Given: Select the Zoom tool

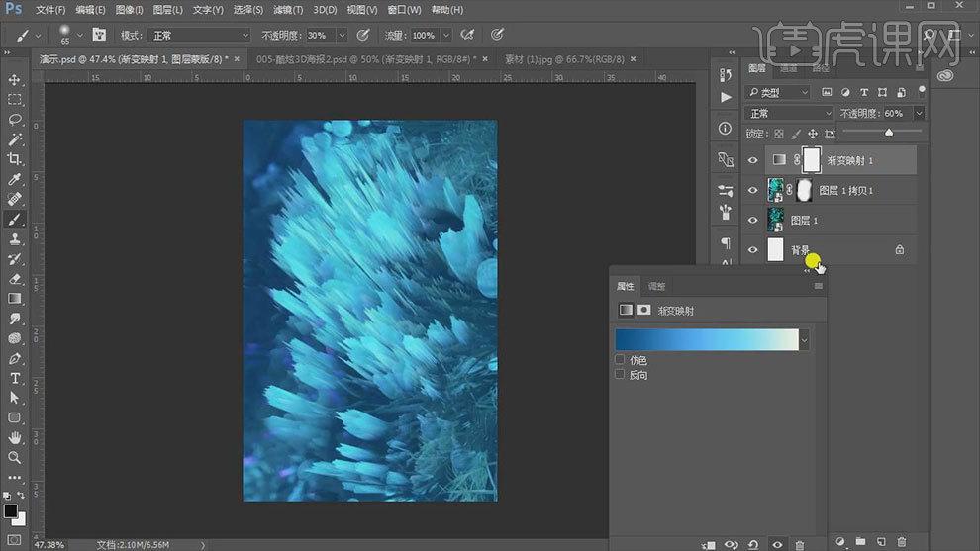Looking at the screenshot, I should coord(15,458).
